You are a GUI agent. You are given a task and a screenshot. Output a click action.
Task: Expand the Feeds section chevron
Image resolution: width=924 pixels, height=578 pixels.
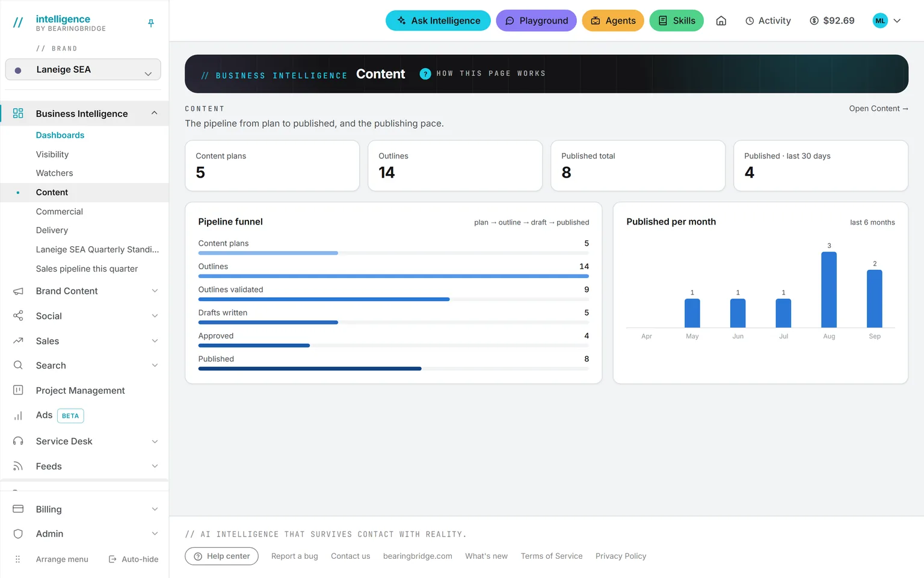(x=155, y=466)
